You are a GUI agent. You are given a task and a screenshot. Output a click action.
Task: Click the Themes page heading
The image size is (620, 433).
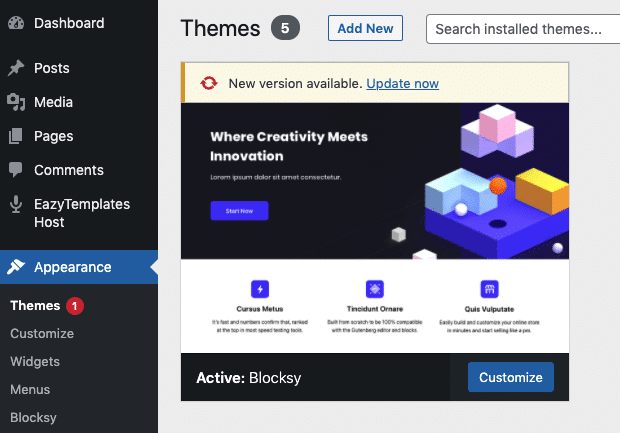pyautogui.click(x=220, y=28)
